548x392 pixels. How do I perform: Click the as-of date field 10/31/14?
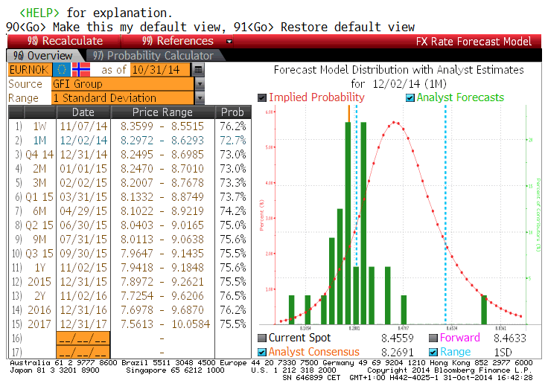(160, 70)
